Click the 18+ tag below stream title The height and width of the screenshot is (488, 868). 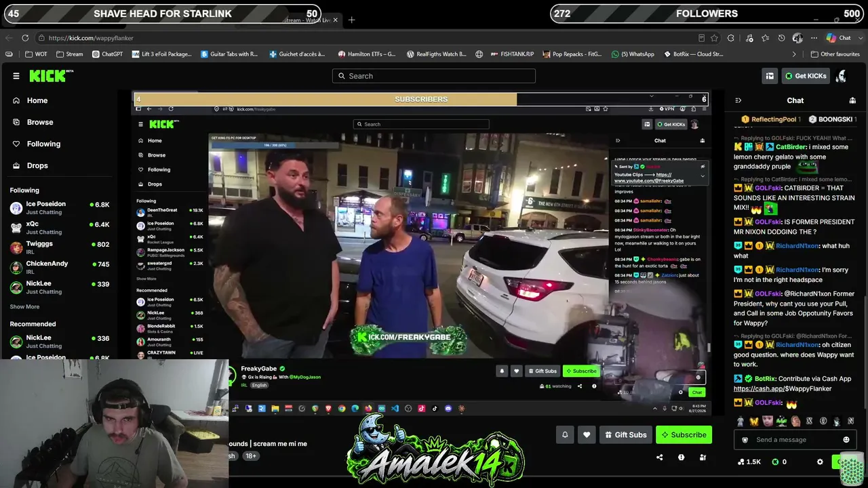[x=251, y=455]
